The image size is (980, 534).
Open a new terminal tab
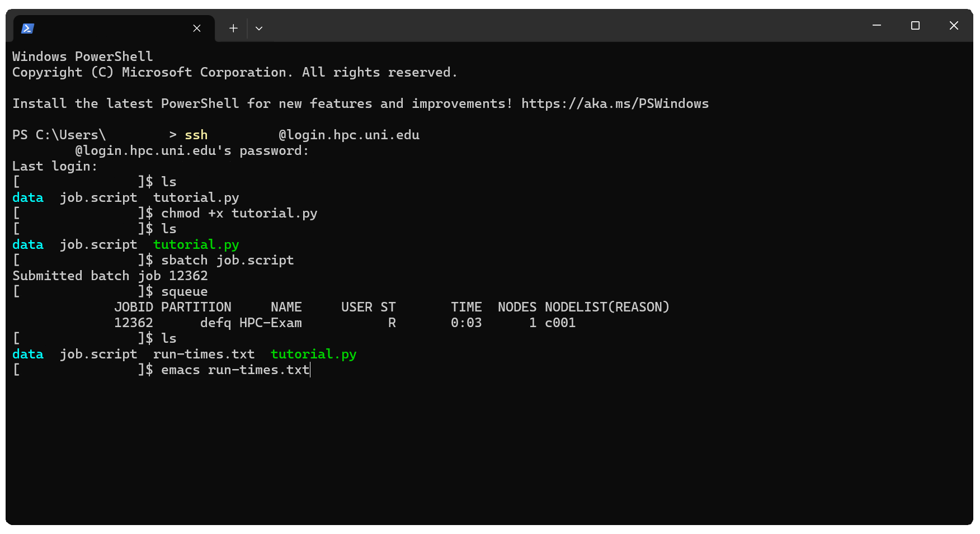coord(233,28)
